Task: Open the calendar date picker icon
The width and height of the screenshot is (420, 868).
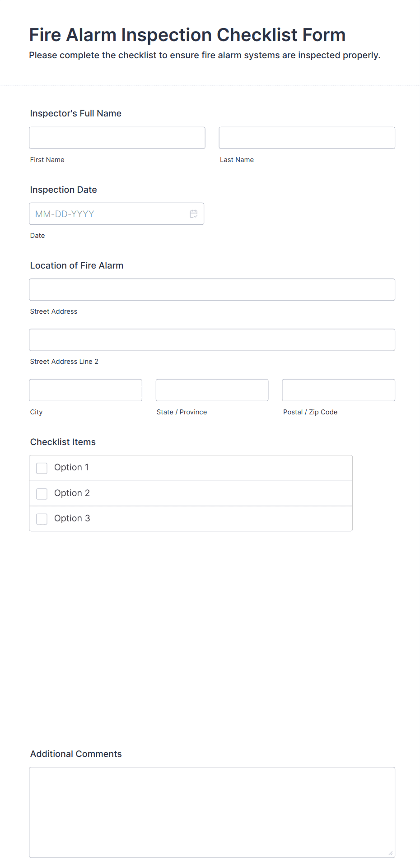Action: point(194,214)
